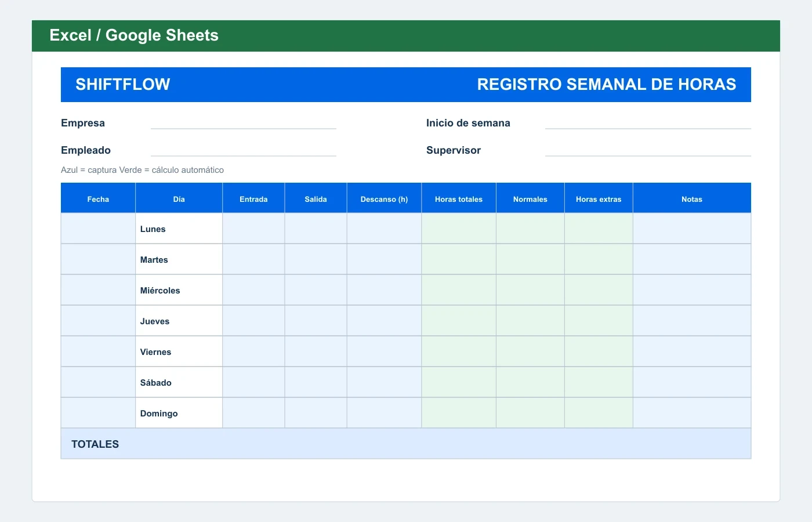Click the Sábado day cell
Viewport: 812px width, 522px height.
[179, 382]
